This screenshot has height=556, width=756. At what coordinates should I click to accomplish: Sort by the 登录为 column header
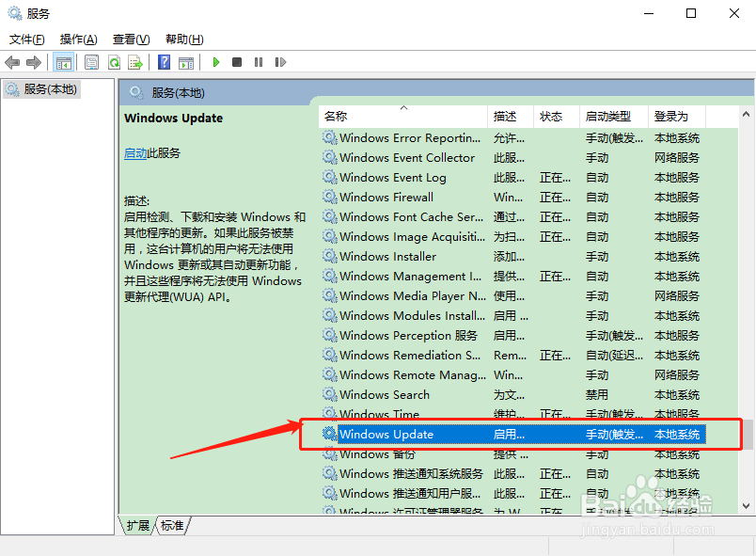pyautogui.click(x=677, y=117)
